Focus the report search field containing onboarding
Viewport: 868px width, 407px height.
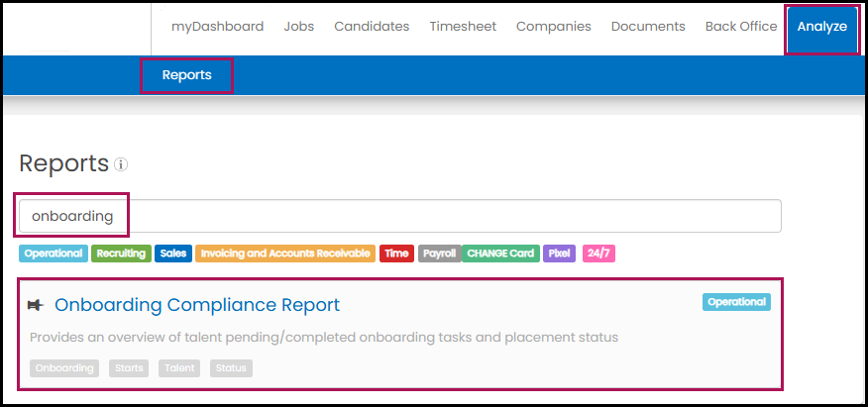[400, 216]
